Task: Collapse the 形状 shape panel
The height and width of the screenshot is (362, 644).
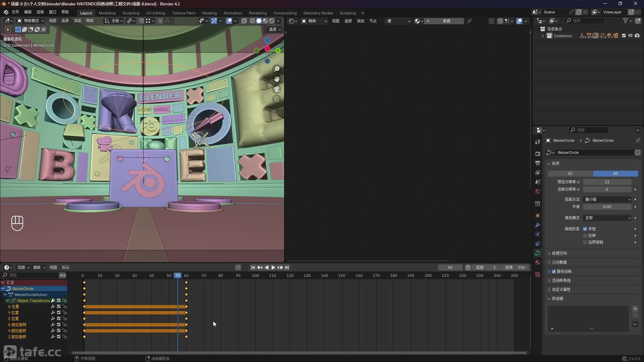Action: (x=556, y=164)
